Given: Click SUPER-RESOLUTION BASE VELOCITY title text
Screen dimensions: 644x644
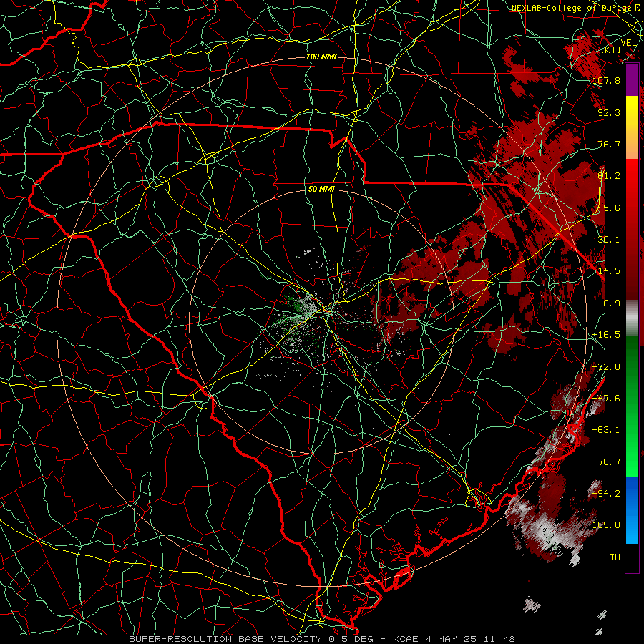Looking at the screenshot, I should point(225,639).
